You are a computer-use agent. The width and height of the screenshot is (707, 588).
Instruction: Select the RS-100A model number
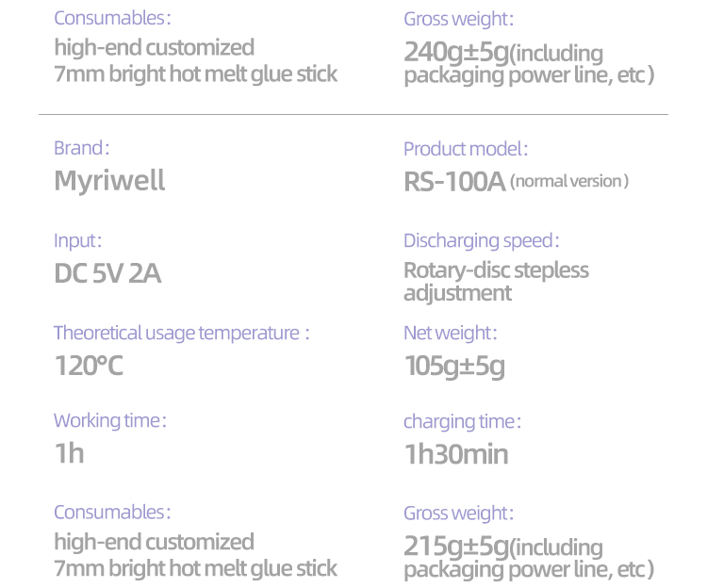point(454,181)
